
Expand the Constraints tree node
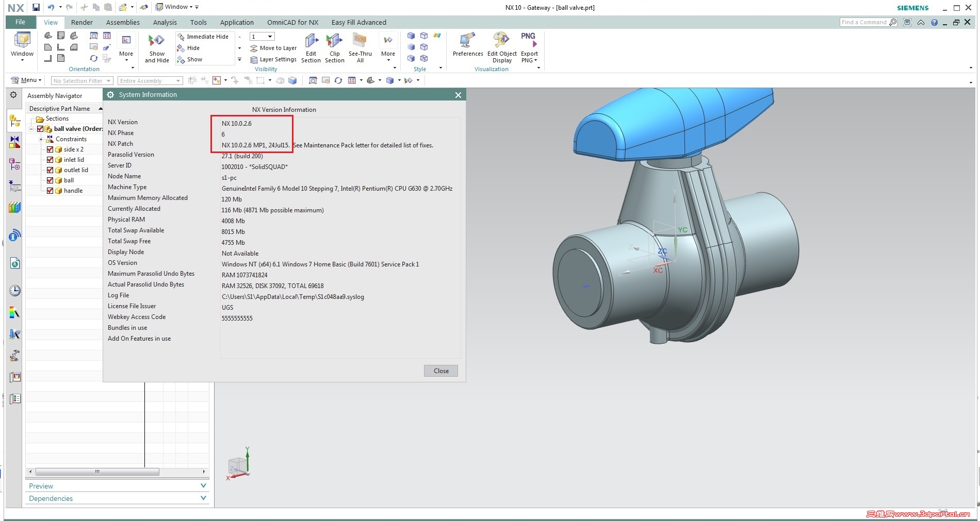[41, 139]
